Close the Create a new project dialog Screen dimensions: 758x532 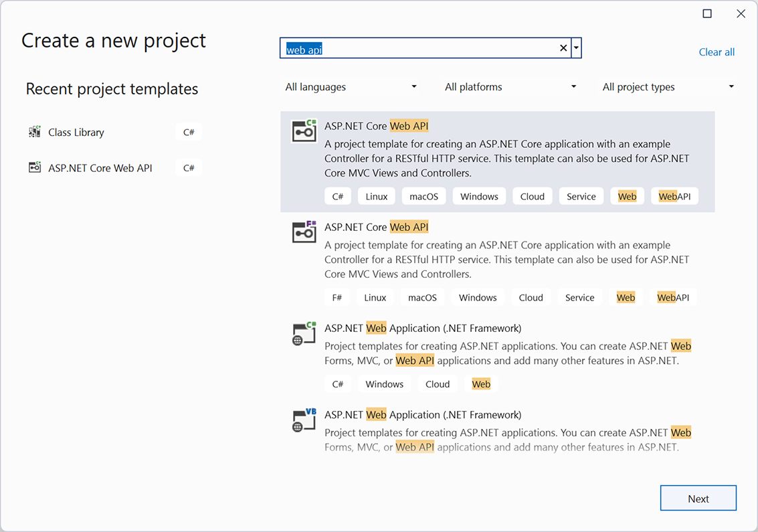(741, 13)
